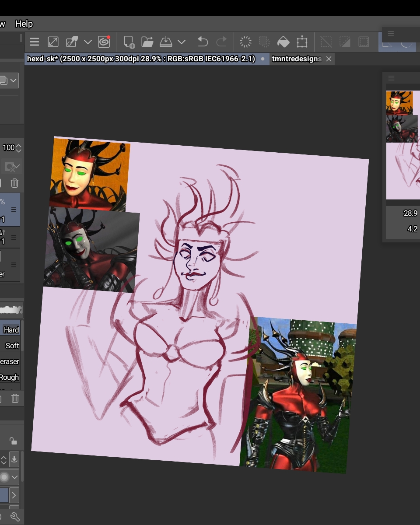Screen dimensions: 420x525
Task: Click the Undo arrow in the command bar
Action: (x=203, y=42)
